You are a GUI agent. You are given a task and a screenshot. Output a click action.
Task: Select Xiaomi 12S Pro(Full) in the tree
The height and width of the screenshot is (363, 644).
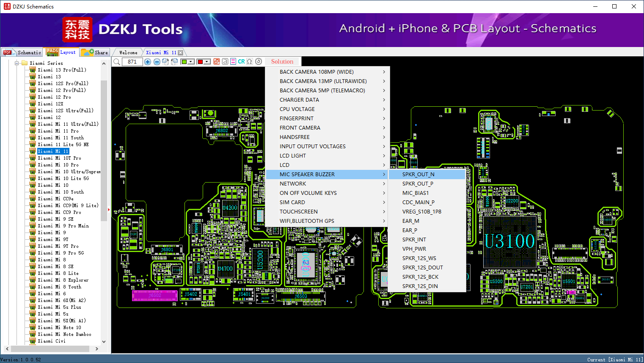pyautogui.click(x=63, y=83)
